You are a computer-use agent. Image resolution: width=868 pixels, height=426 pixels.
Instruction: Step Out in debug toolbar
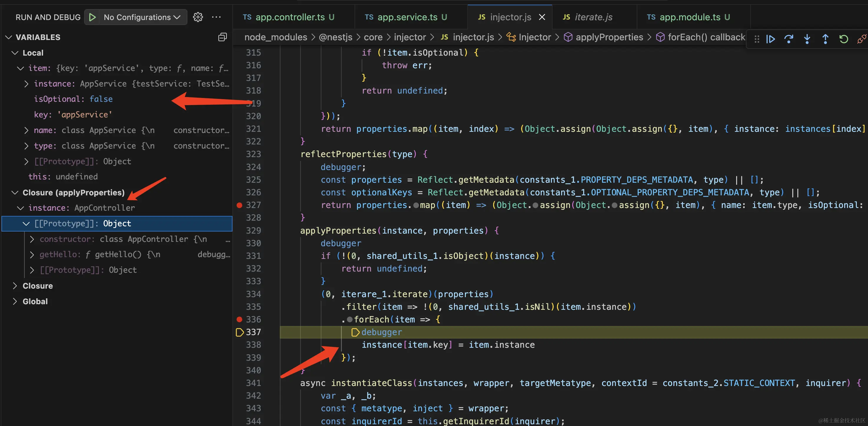tap(825, 39)
